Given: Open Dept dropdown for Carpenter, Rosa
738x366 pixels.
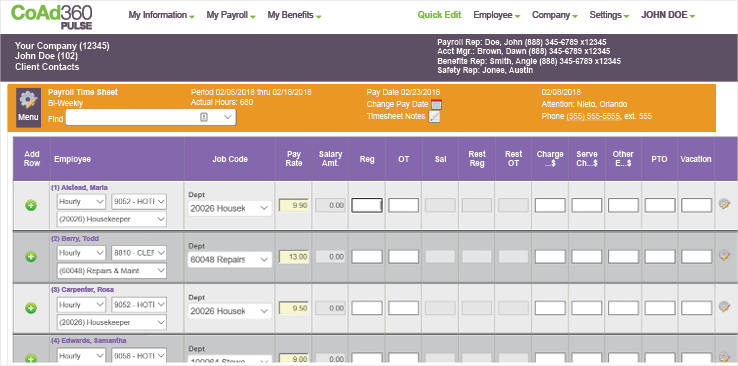Looking at the screenshot, I should pos(230,311).
